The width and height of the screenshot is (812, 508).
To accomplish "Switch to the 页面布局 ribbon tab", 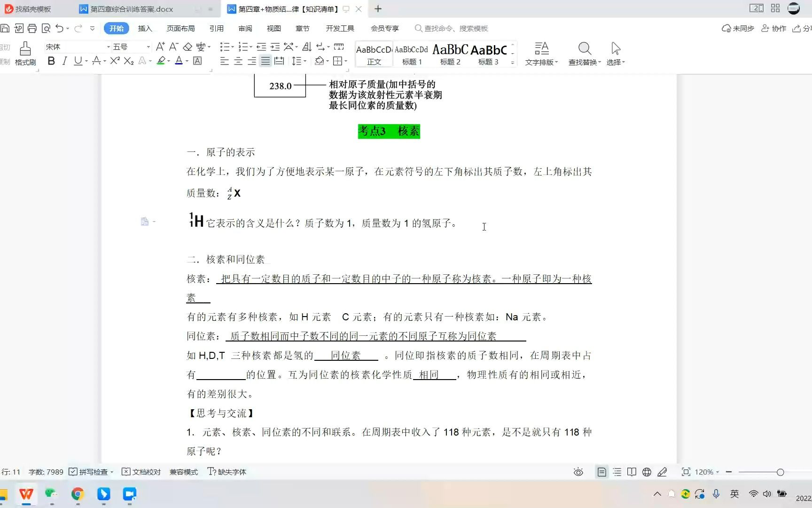I will point(181,28).
